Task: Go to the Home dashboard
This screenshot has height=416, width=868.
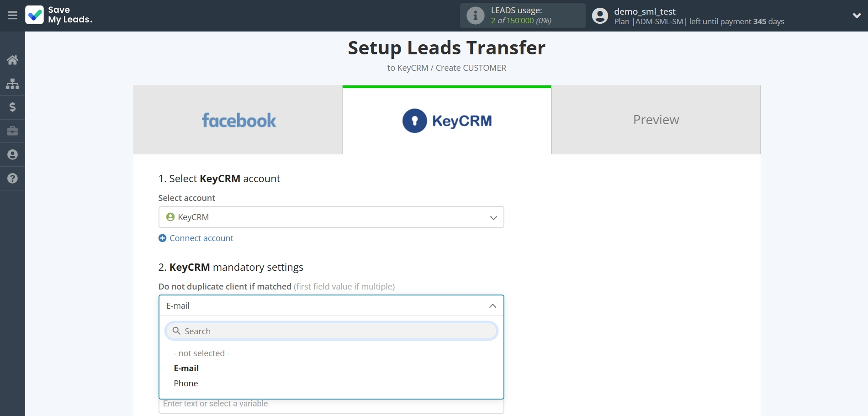Action: (x=12, y=60)
